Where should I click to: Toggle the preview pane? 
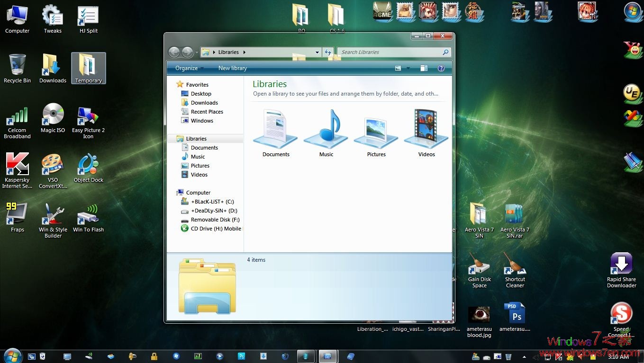pyautogui.click(x=424, y=68)
